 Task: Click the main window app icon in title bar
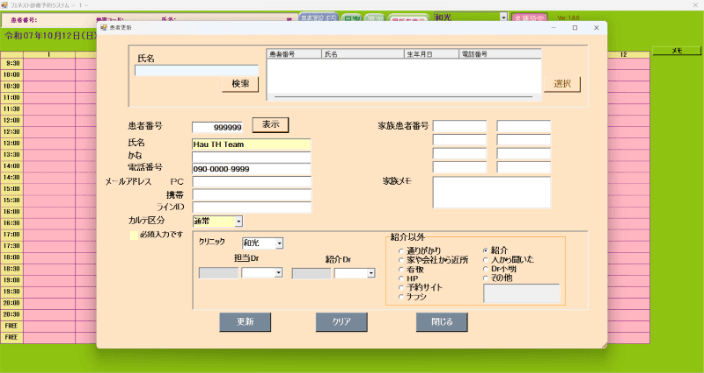4,5
